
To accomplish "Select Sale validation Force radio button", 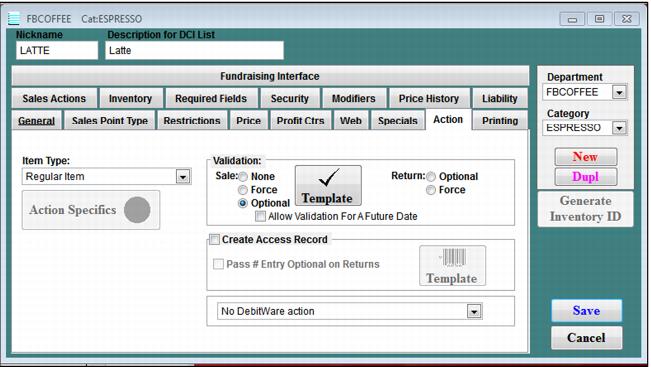I will point(243,190).
